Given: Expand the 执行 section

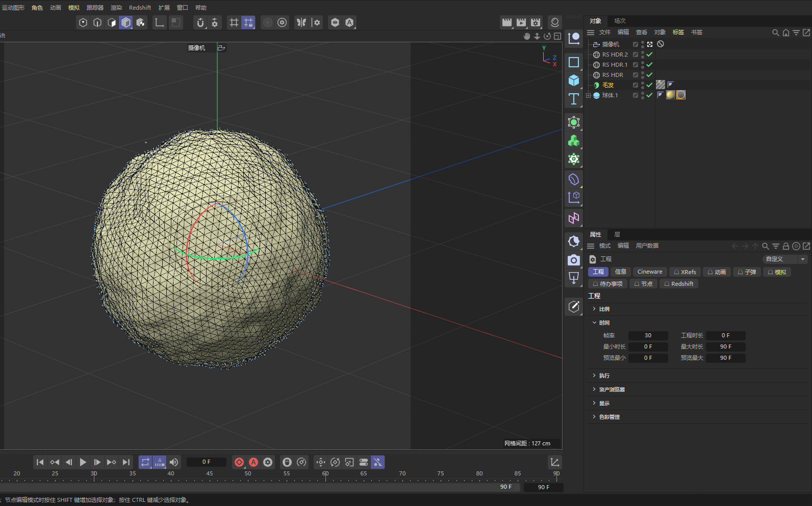Looking at the screenshot, I should 594,376.
